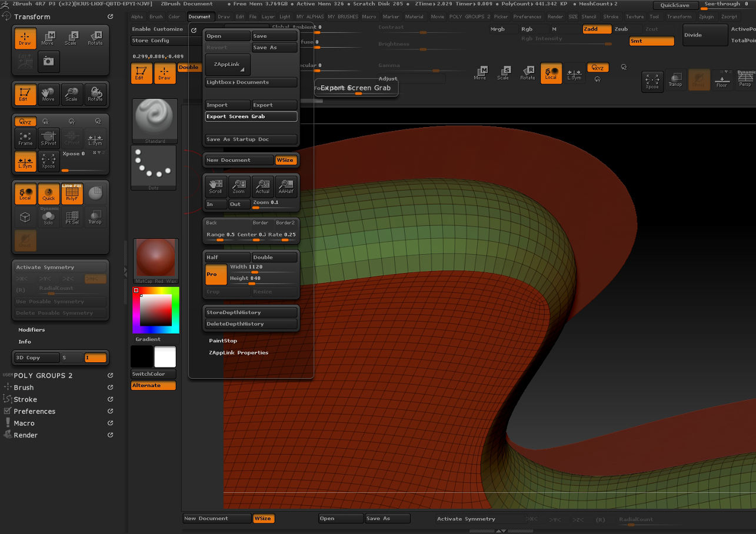The width and height of the screenshot is (756, 534).
Task: Select the Move hand icon in left tray
Action: pyautogui.click(x=48, y=94)
